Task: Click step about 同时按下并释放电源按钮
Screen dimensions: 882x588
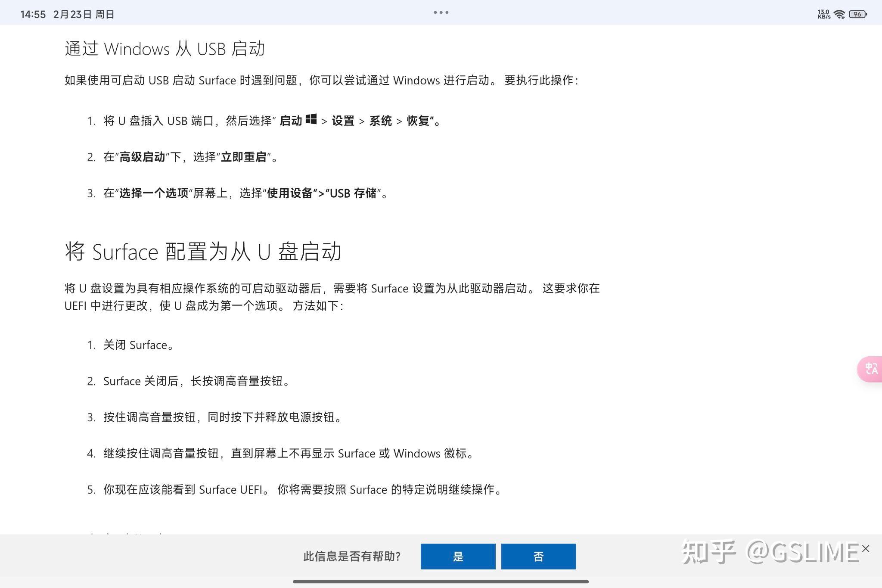Action: click(x=223, y=417)
